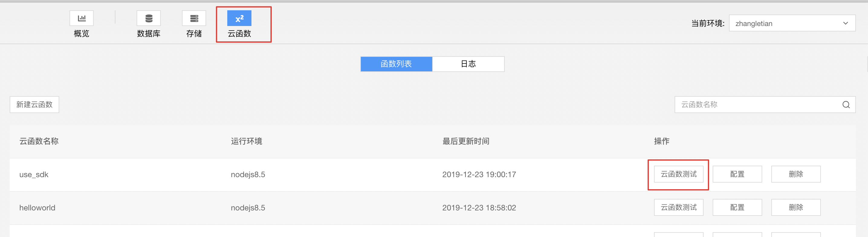Select the 云函数 x² icon
Viewport: 868px width, 237px height.
[x=239, y=18]
